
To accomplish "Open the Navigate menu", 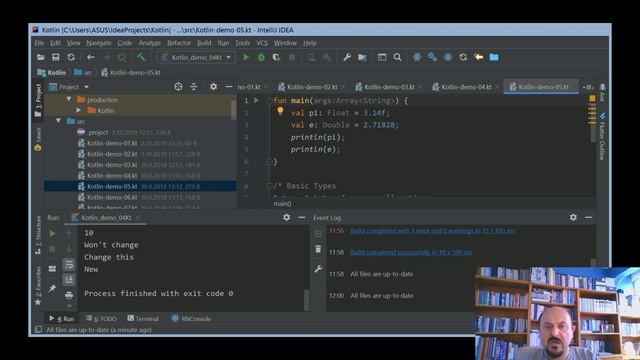I will (x=99, y=43).
